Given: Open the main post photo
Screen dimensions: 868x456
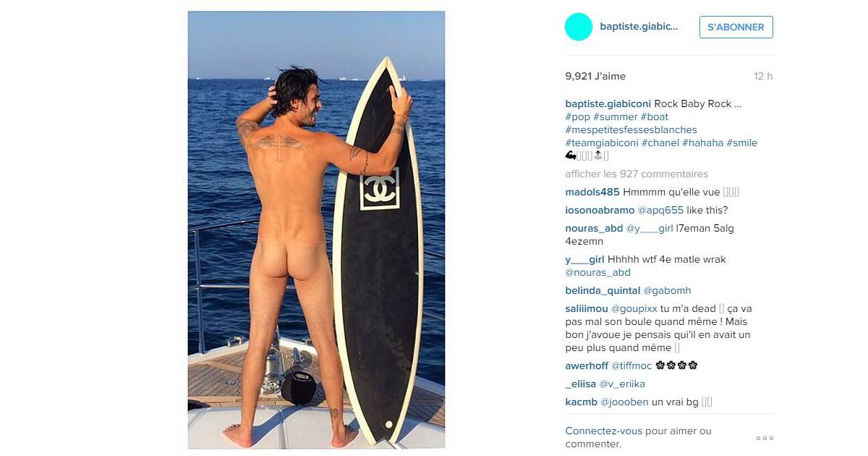Looking at the screenshot, I should [316, 230].
